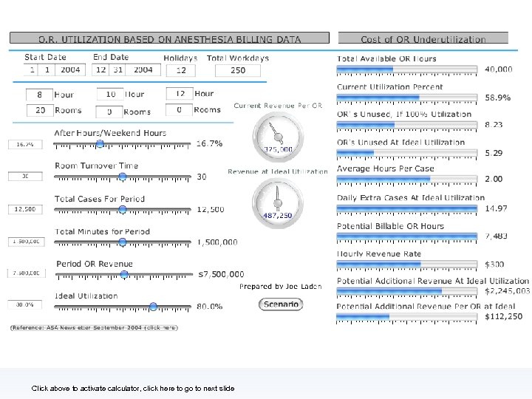Click the 40,000 total hours value
This screenshot has height=399, width=532.
tap(499, 69)
